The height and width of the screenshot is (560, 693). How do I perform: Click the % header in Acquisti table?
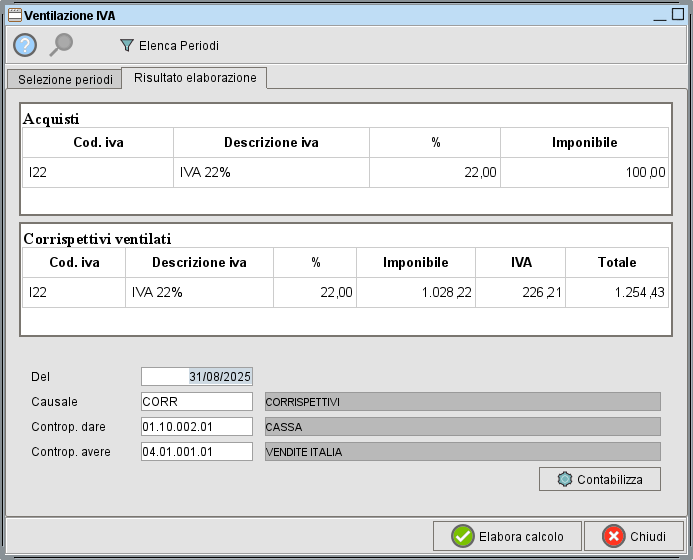point(435,142)
